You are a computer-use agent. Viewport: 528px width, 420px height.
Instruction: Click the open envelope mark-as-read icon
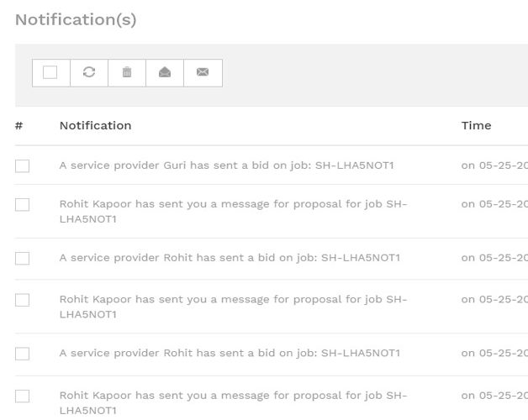[x=165, y=73]
